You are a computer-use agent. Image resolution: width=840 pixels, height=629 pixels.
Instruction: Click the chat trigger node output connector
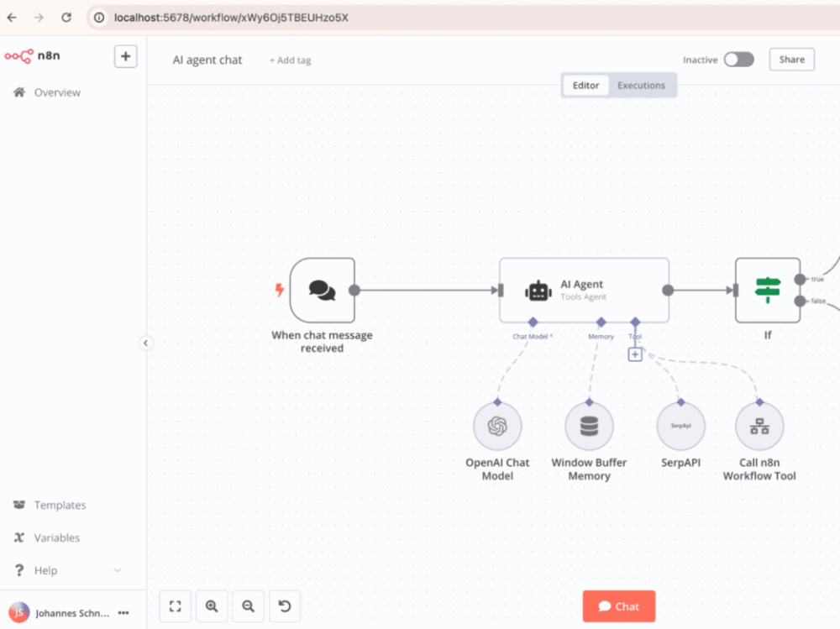tap(354, 291)
